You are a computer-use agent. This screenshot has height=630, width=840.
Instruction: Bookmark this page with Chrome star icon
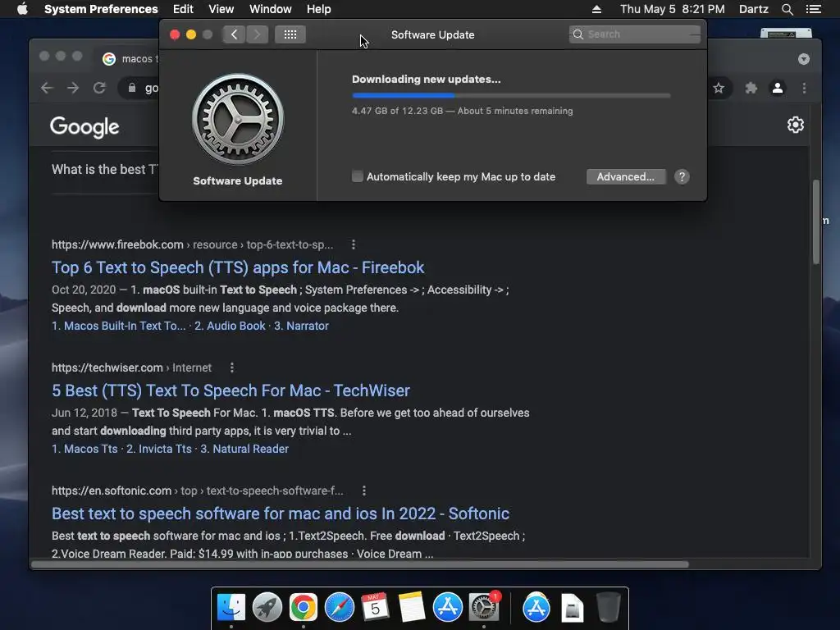[719, 88]
